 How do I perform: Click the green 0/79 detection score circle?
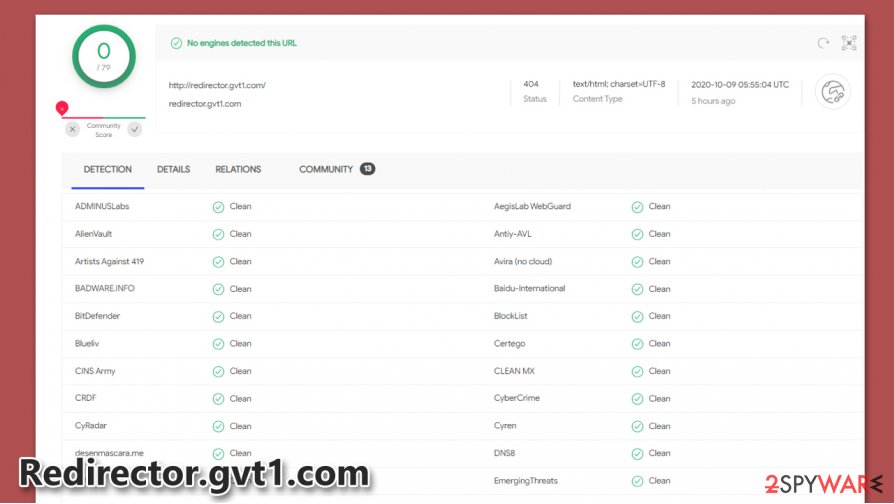pyautogui.click(x=104, y=56)
